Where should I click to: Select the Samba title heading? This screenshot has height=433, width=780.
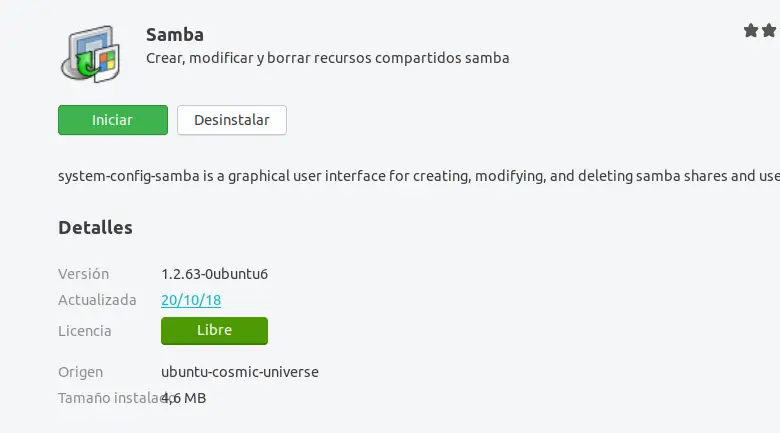pyautogui.click(x=175, y=35)
